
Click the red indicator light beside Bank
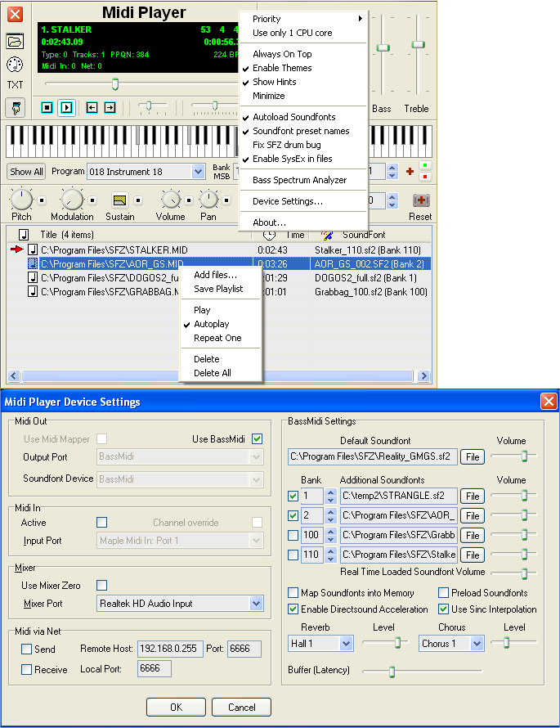tap(425, 177)
